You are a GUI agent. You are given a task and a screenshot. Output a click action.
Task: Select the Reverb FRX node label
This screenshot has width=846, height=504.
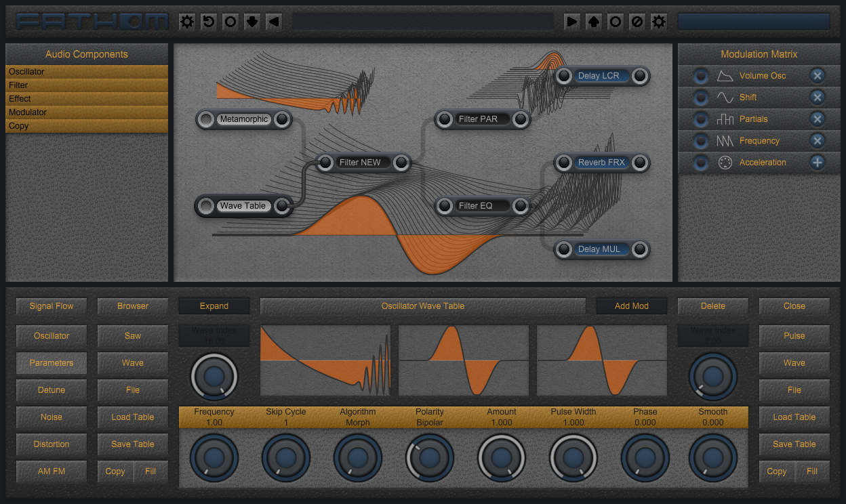(x=601, y=163)
